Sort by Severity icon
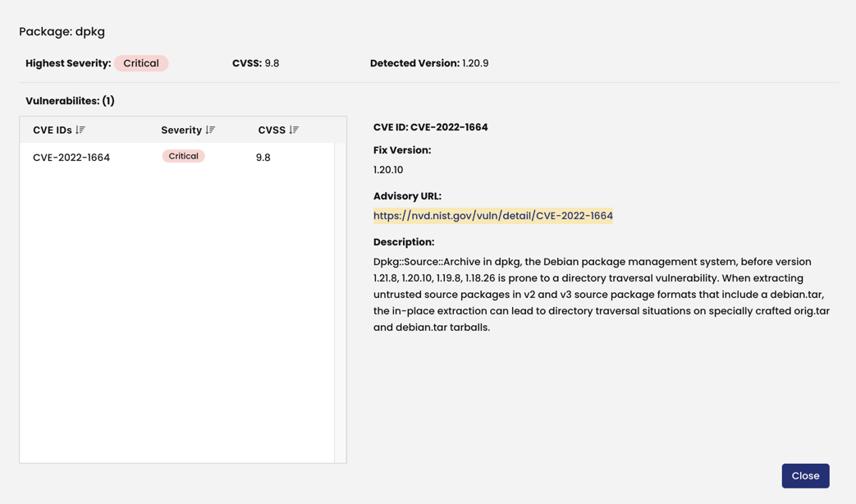 [210, 130]
